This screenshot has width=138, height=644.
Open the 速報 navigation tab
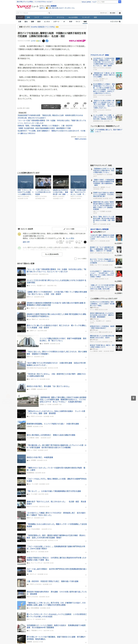tap(28, 17)
